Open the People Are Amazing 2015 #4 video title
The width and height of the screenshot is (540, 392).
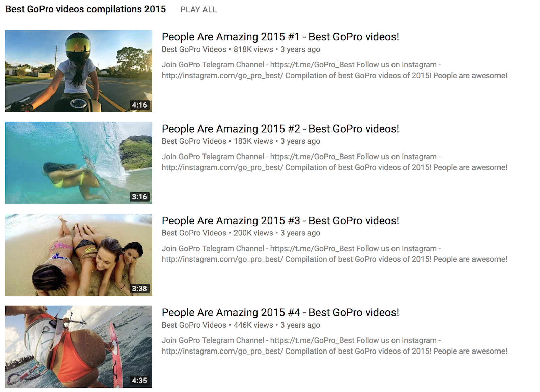[x=280, y=312]
